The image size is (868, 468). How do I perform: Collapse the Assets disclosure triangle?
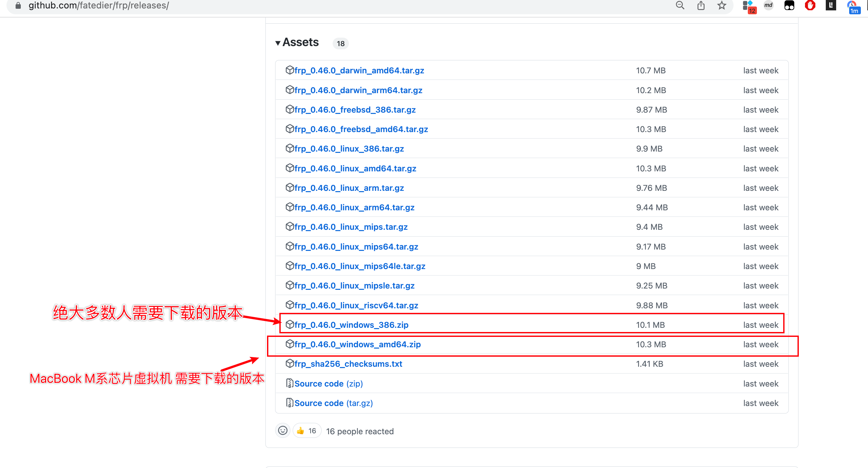278,43
